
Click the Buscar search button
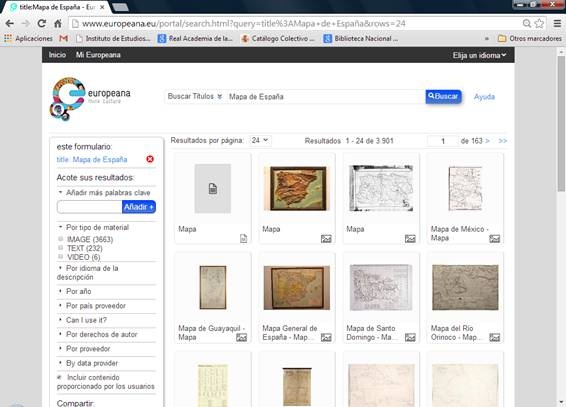tap(443, 96)
